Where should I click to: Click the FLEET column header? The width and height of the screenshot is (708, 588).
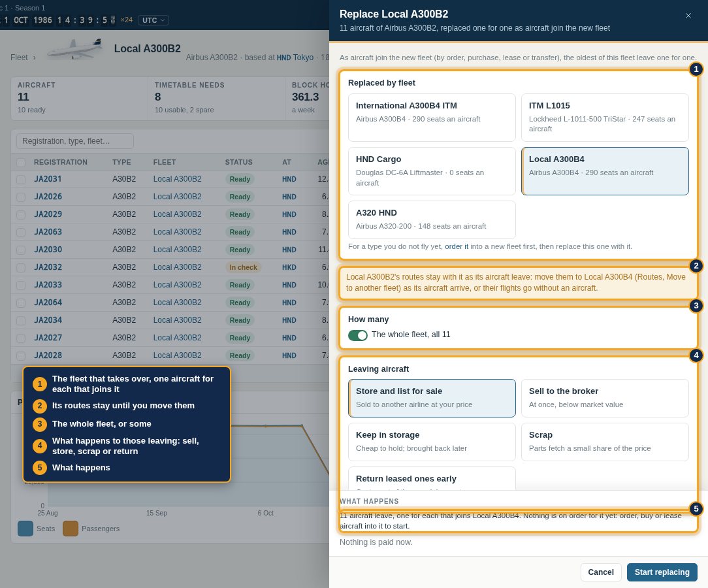click(x=165, y=162)
